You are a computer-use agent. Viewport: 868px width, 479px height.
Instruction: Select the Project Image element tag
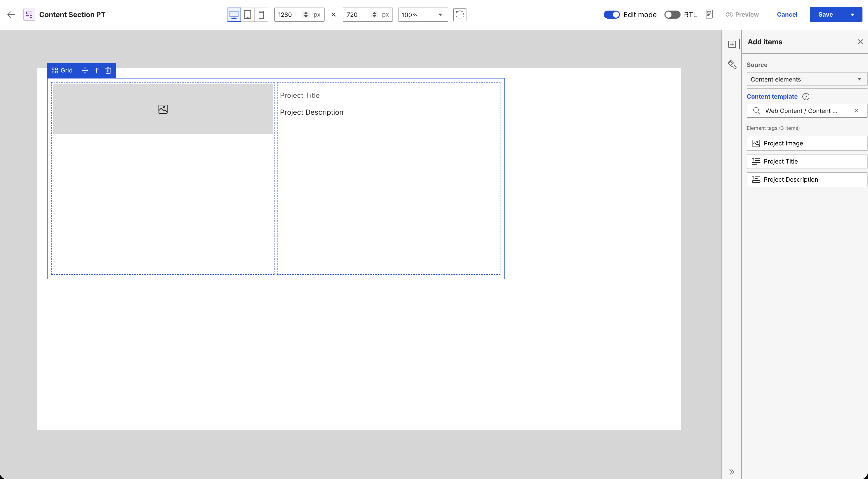point(807,143)
